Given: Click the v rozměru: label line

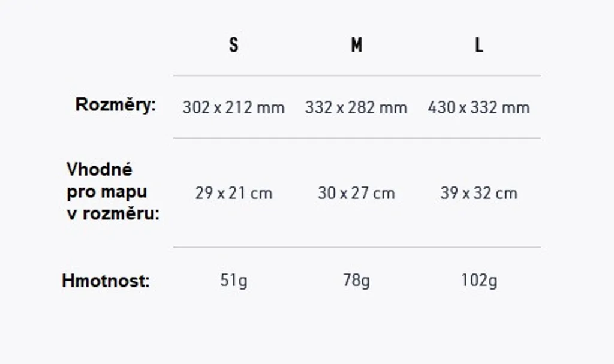Looking at the screenshot, I should click(113, 214).
